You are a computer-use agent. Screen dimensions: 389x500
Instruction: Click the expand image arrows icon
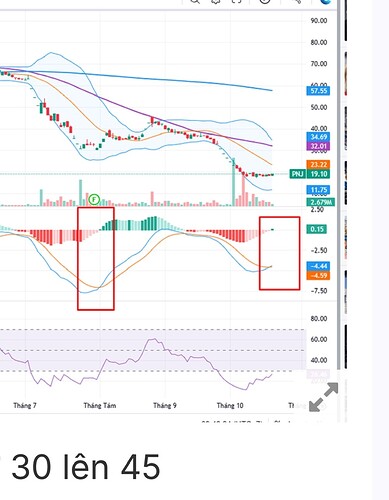tap(323, 397)
